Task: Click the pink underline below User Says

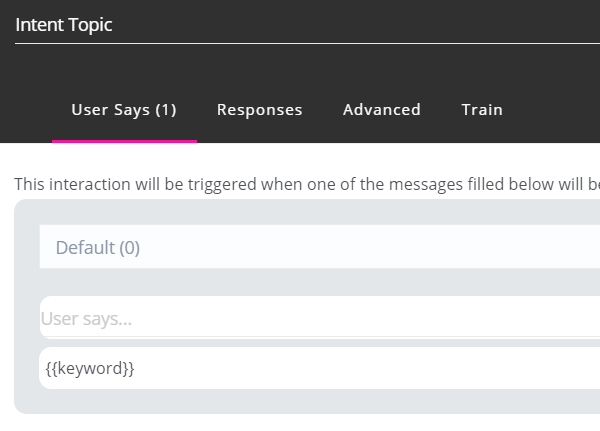Action: [x=124, y=141]
